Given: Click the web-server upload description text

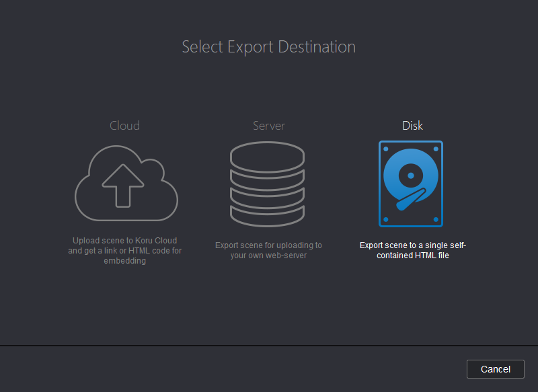Looking at the screenshot, I should [x=269, y=250].
